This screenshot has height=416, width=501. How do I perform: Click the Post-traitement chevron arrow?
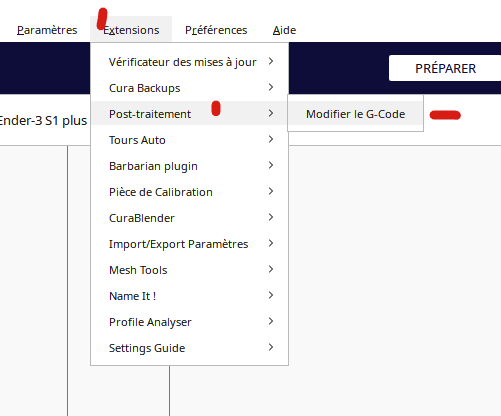point(271,113)
